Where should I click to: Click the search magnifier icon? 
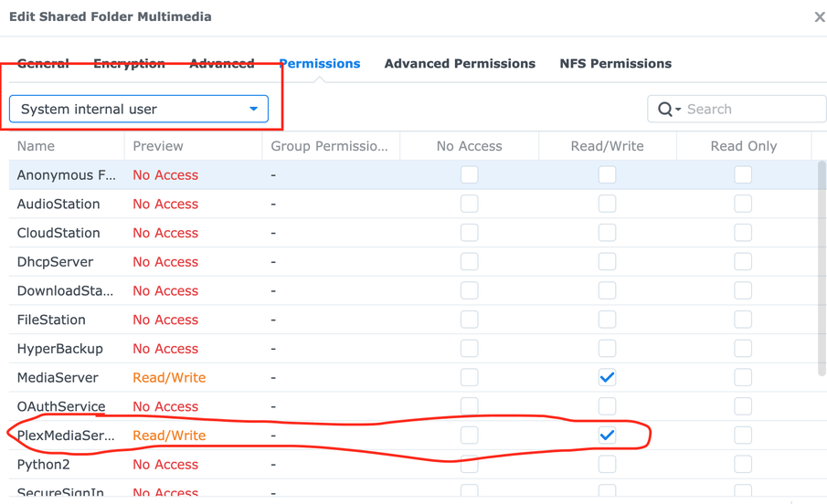[x=665, y=110]
